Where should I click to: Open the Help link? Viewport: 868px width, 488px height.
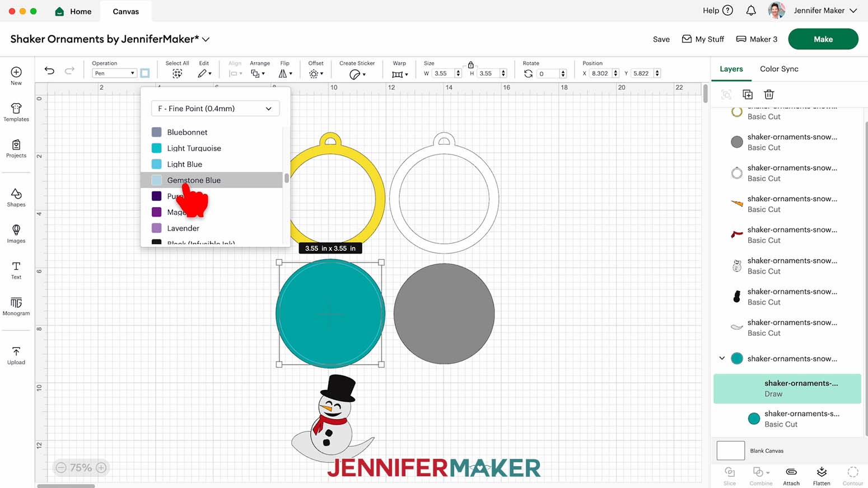point(717,10)
